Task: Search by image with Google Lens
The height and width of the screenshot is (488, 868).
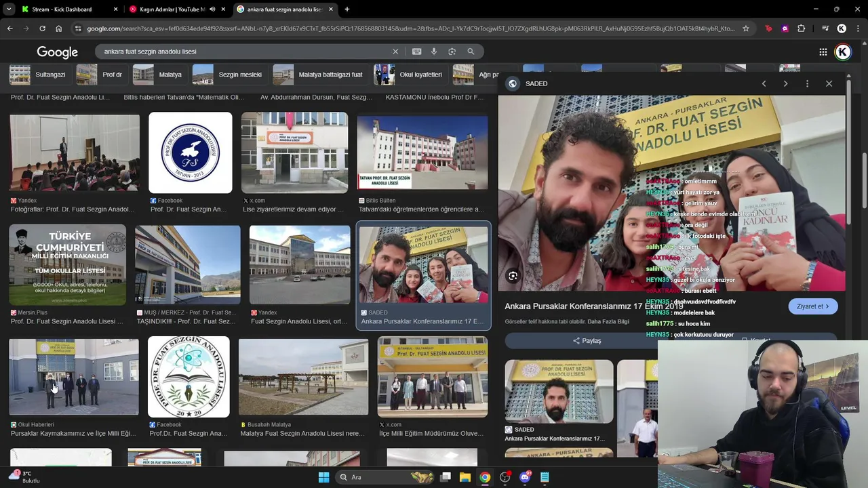Action: point(452,52)
